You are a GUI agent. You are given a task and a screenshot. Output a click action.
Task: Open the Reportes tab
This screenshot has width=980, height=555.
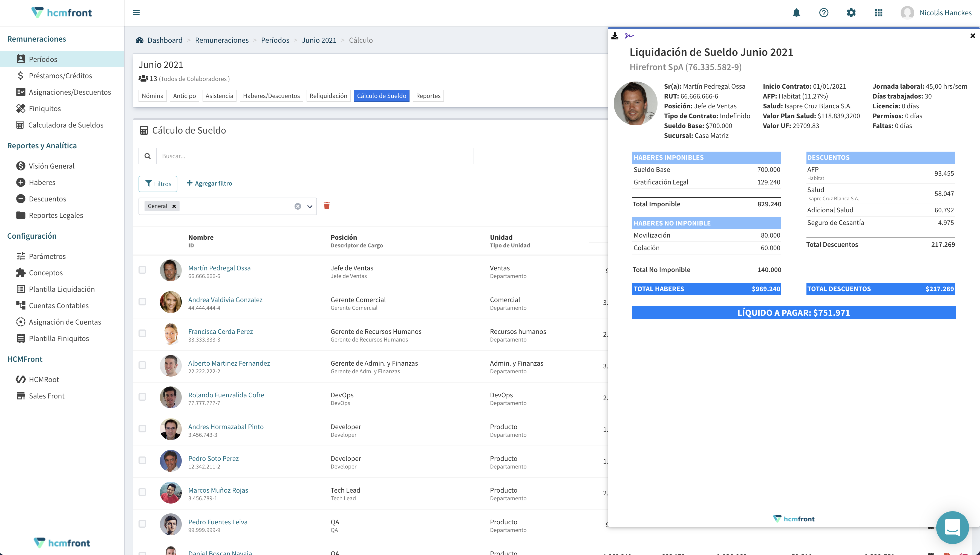tap(428, 96)
